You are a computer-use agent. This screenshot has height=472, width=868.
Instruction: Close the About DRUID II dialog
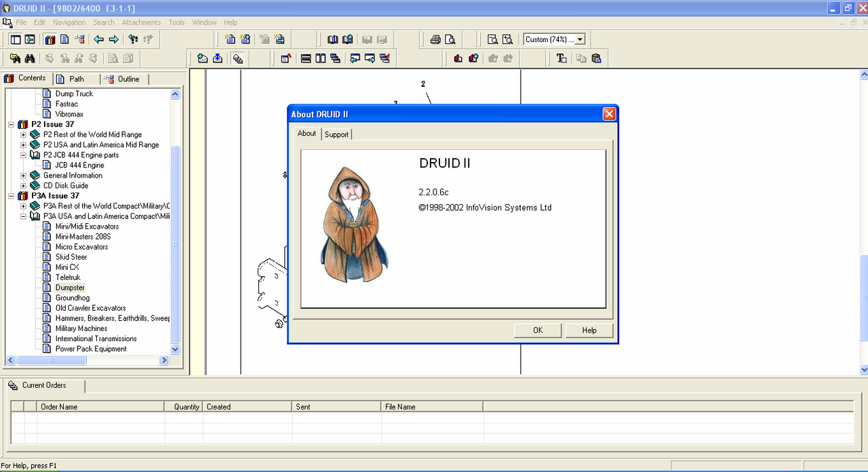609,114
